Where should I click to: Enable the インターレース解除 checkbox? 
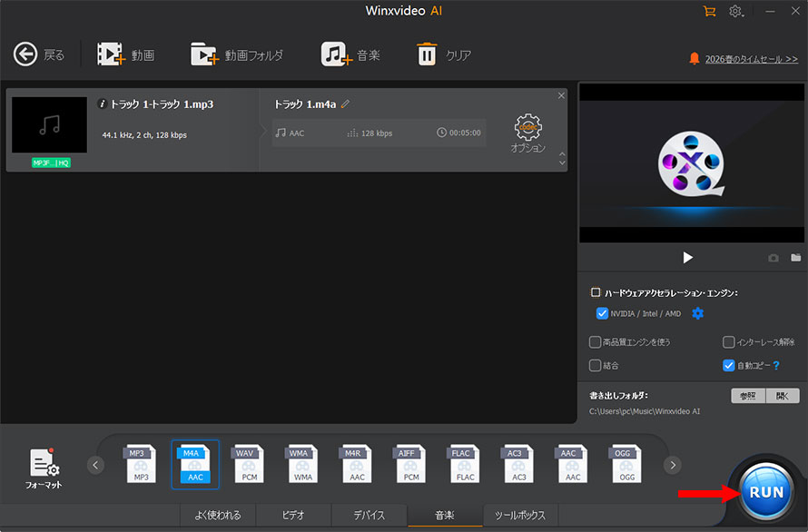[x=728, y=342]
